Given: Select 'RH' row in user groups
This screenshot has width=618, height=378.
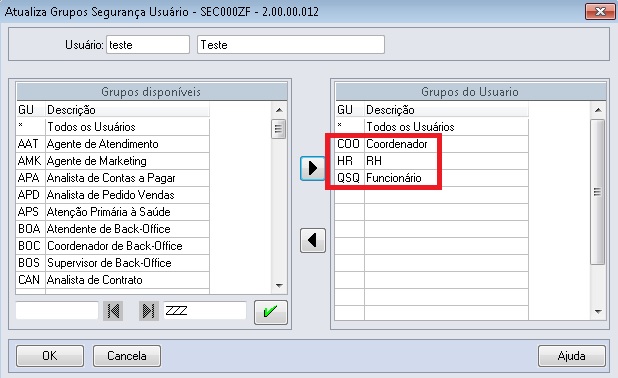Looking at the screenshot, I should (432, 161).
